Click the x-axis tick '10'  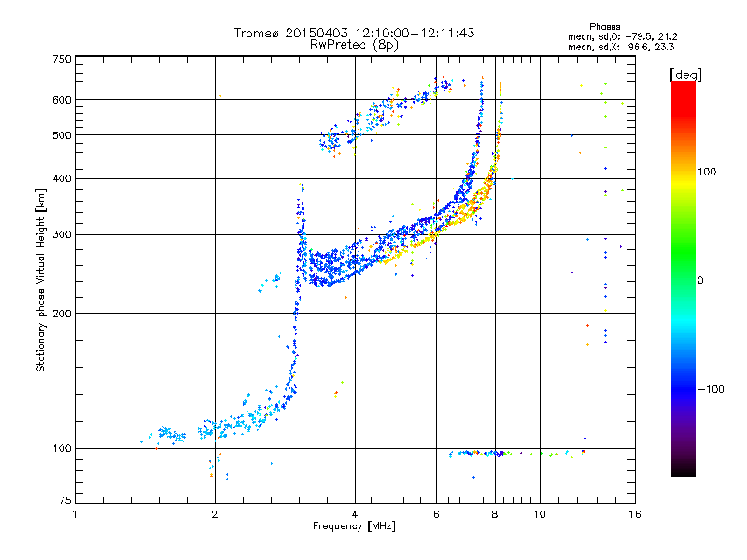(540, 514)
